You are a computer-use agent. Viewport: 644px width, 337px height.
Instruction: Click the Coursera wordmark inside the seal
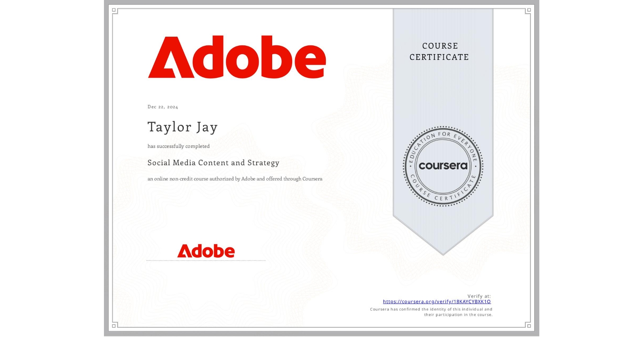443,166
